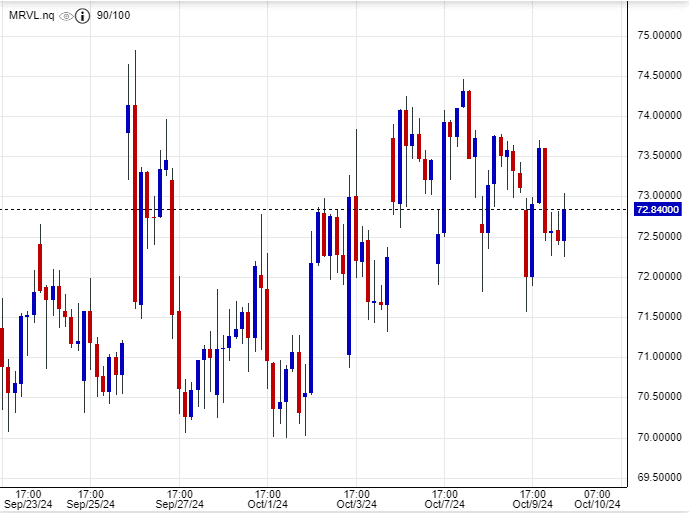Click the 75.00000 price axis label
Viewport: 689px width, 513px height.
[659, 35]
